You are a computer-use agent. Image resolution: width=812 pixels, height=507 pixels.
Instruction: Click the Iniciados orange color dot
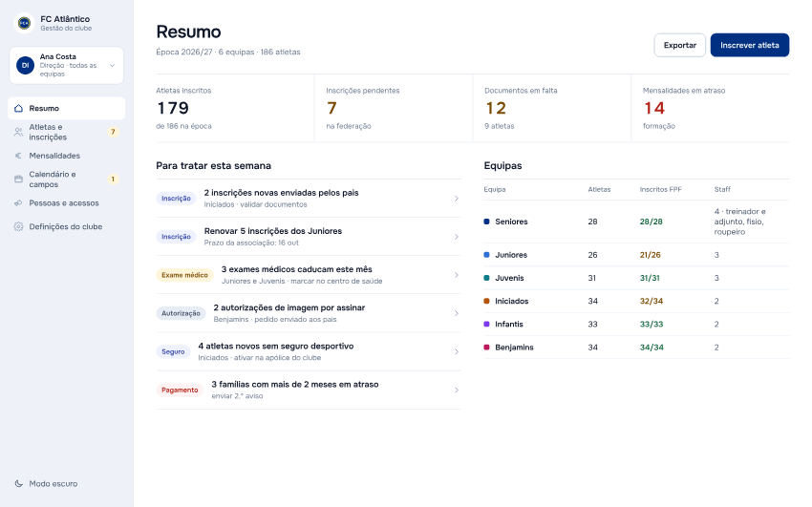(x=486, y=301)
